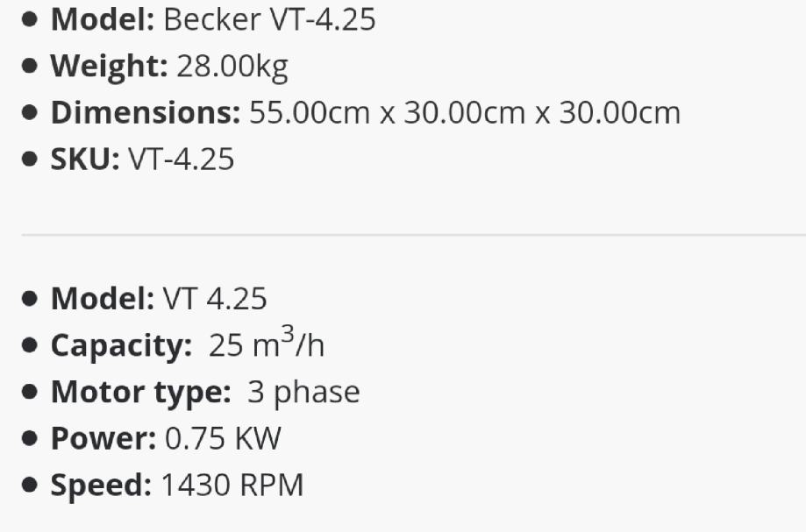The image size is (806, 532).
Task: Select the 25 m³/h capacity value
Action: (266, 344)
